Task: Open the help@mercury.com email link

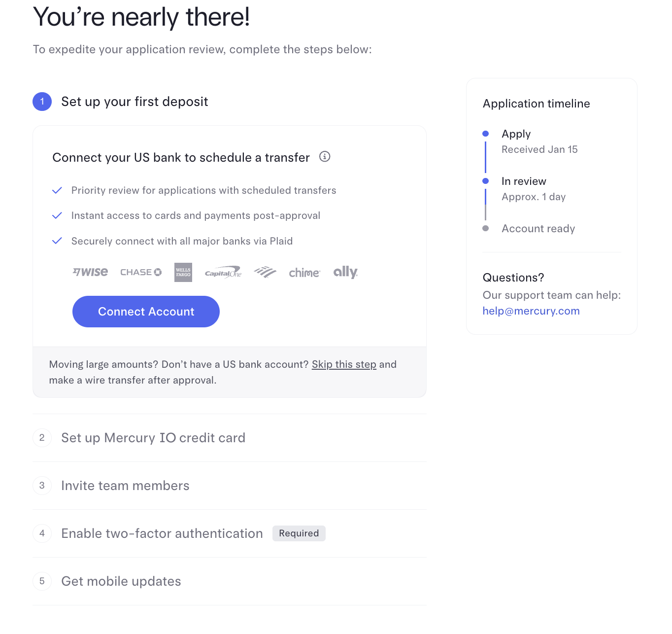Action: 531,311
